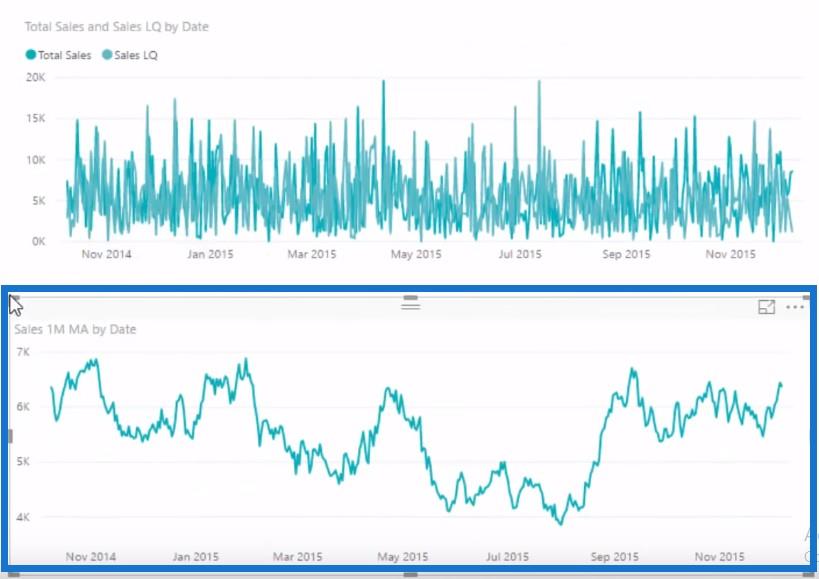Click the Focus mode icon on lower chart
The image size is (819, 579).
(x=766, y=307)
